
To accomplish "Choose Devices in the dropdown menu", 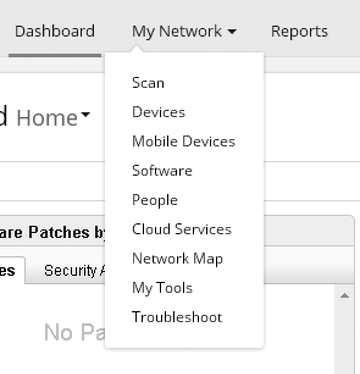I will coord(159,112).
